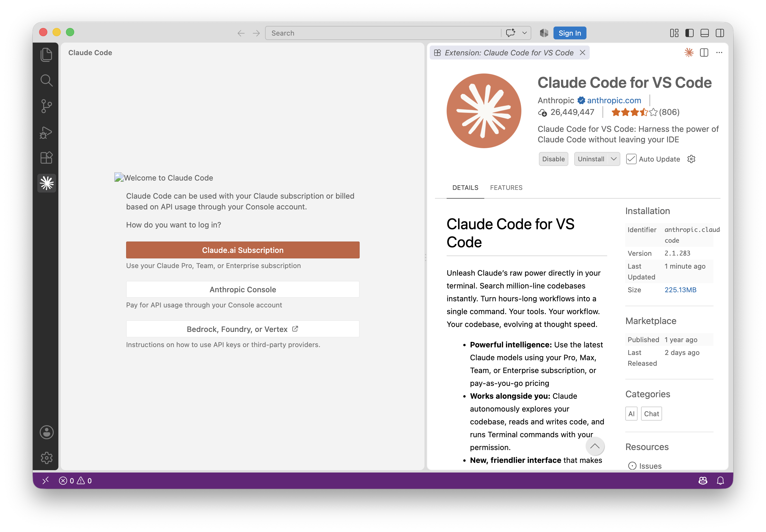
Task: Open the extension settings gear
Action: tap(691, 159)
